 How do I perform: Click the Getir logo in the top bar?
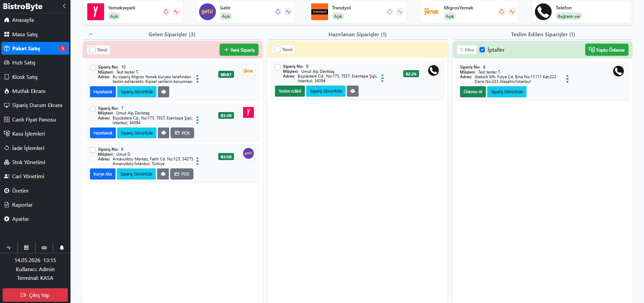208,12
